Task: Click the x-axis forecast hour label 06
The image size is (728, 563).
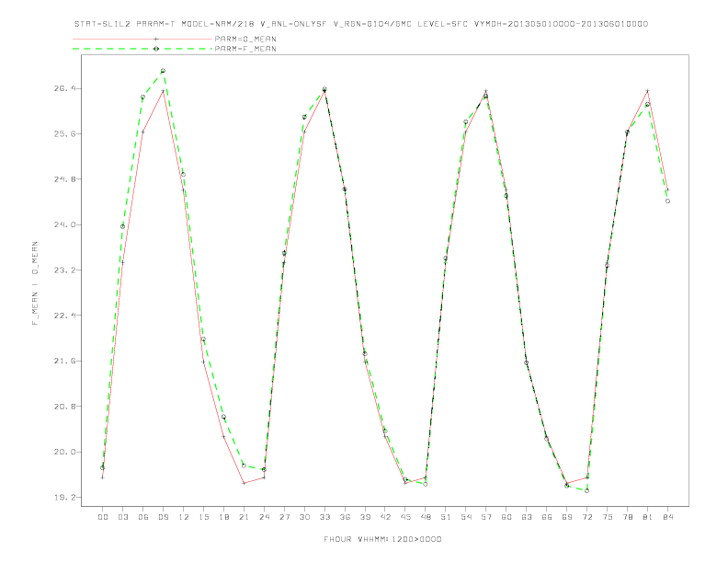Action: tap(143, 517)
